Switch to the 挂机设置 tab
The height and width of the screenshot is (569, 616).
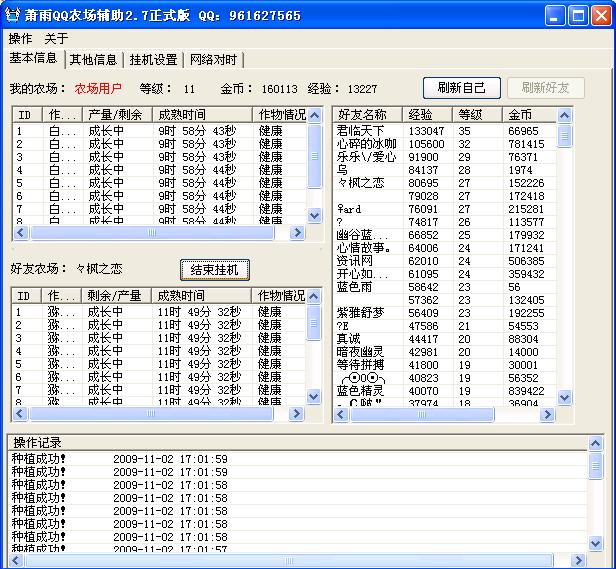pos(153,60)
